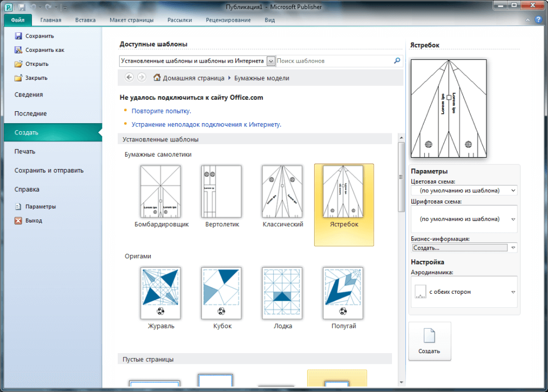This screenshot has height=392, width=548.
Task: Expand the template source dropdown
Action: 271,61
